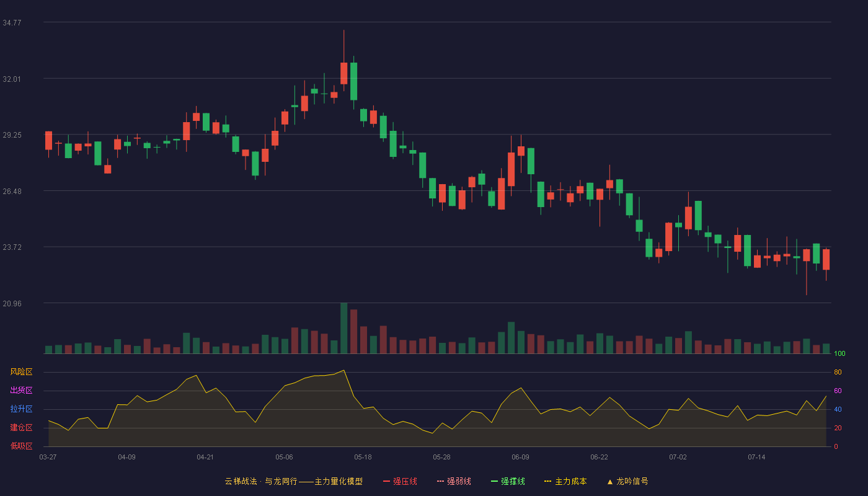868x496 pixels.
Task: Click the 云梯战法 主力量化模型 legend title
Action: [x=294, y=481]
